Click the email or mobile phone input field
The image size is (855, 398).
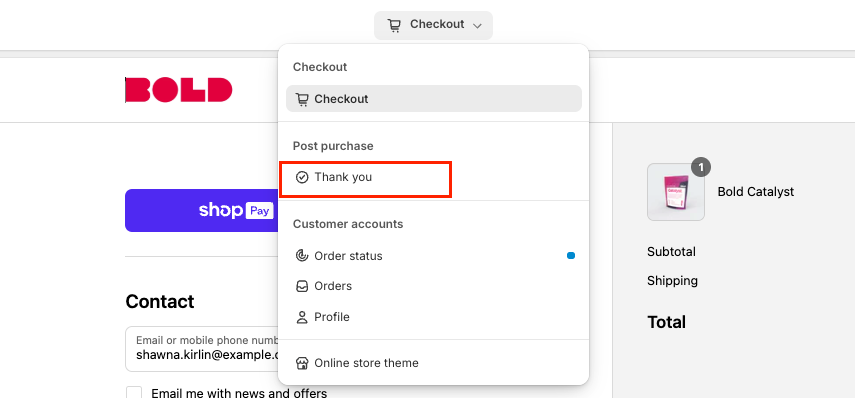tap(202, 349)
